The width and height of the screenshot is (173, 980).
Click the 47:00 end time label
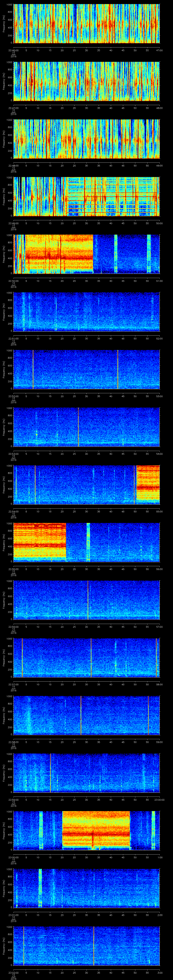tap(159, 50)
